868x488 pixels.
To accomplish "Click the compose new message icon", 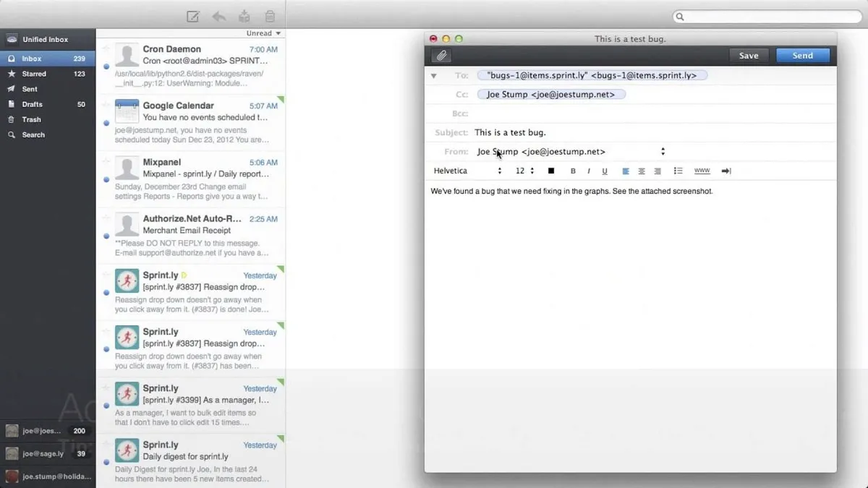I will (193, 16).
